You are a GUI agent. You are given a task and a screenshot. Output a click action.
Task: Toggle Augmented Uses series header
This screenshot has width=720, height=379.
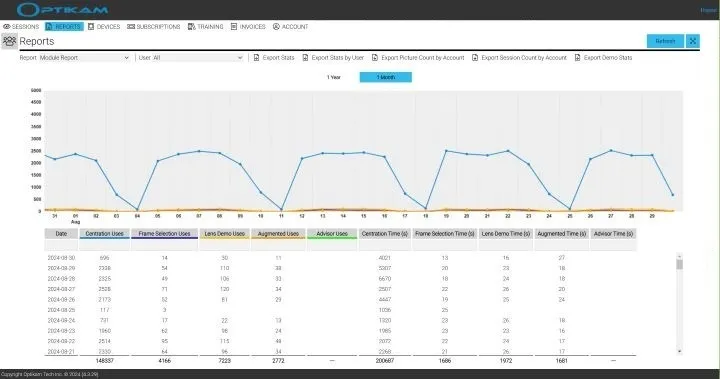pyautogui.click(x=278, y=234)
